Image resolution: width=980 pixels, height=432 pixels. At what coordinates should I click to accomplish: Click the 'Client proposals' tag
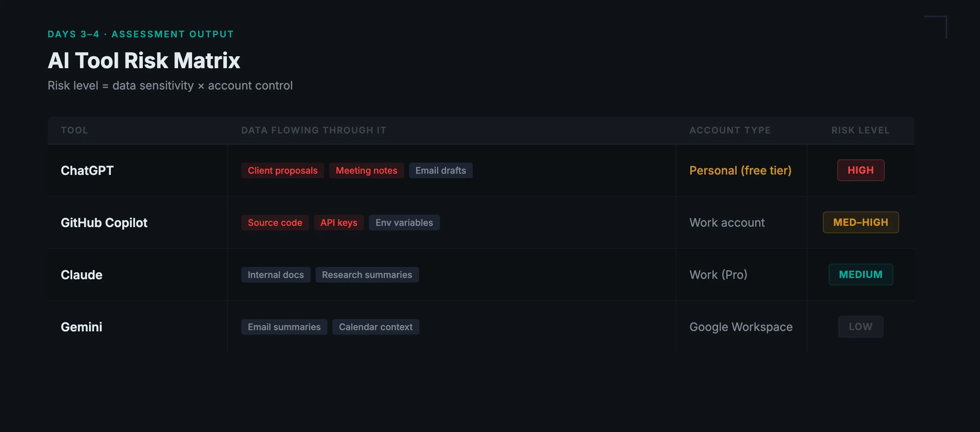point(282,170)
